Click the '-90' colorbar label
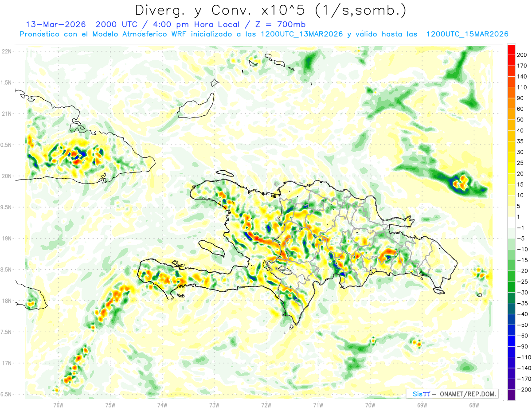Screen dimensions: 532x411 [x=523, y=346]
